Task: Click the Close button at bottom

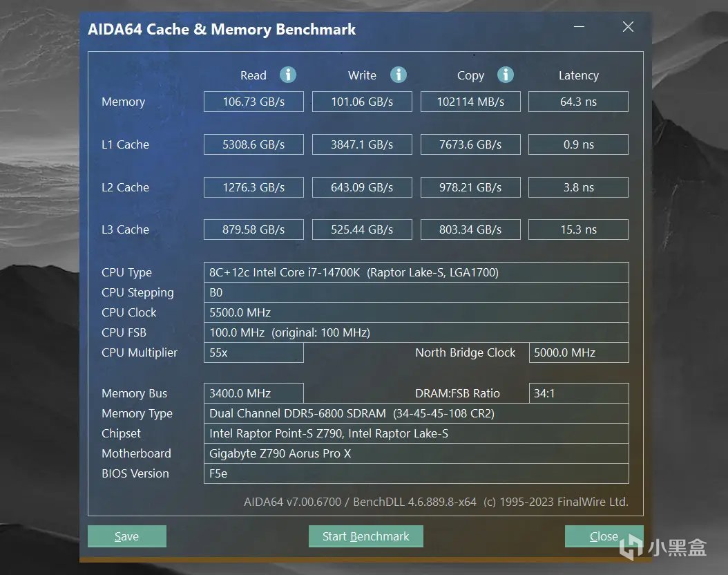Action: tap(604, 536)
